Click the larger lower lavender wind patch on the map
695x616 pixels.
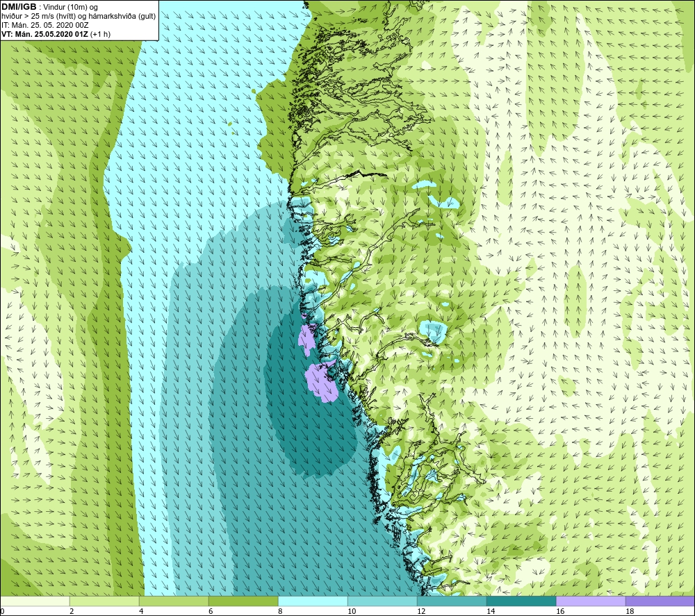(x=321, y=383)
